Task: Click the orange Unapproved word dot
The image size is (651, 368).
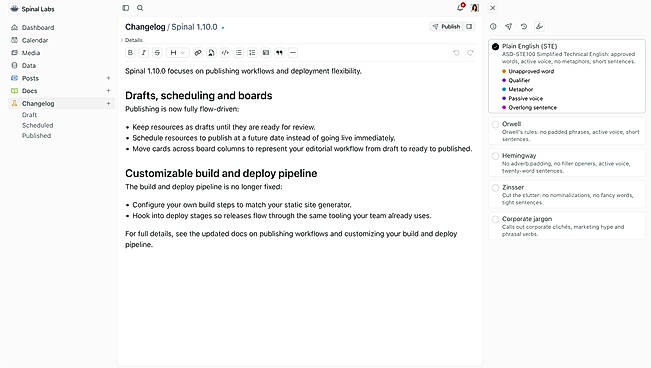Action: pos(504,71)
